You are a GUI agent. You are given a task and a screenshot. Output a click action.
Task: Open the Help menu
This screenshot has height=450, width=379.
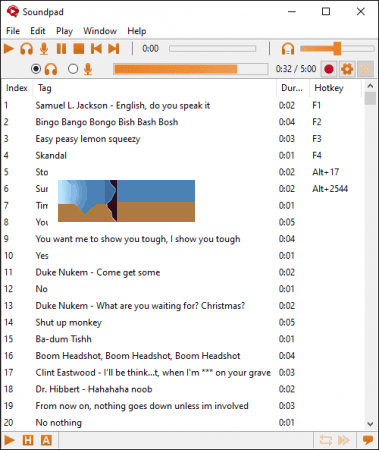137,31
